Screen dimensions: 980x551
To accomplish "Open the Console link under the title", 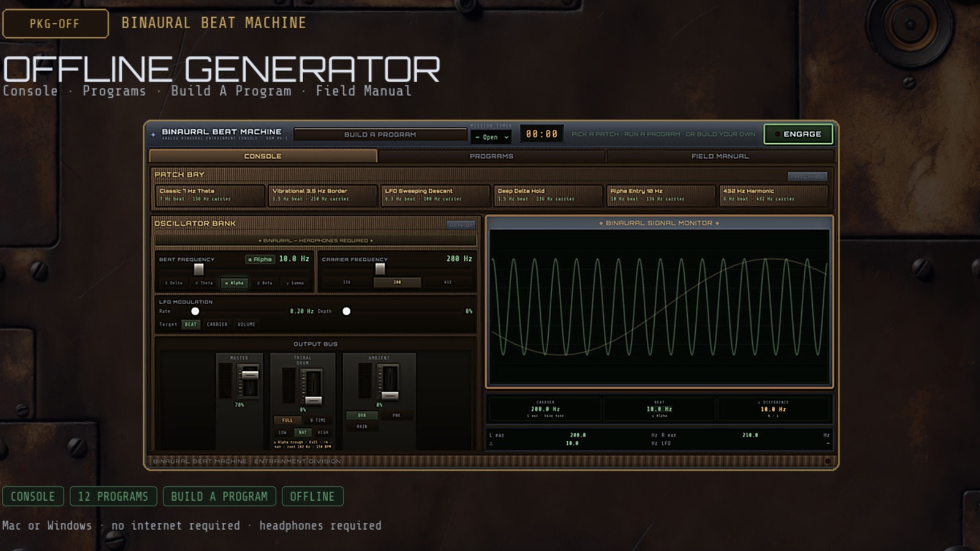I will (x=31, y=91).
